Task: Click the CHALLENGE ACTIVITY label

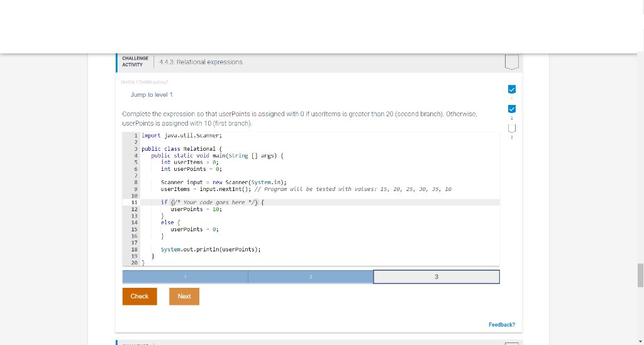Action: coord(135,62)
